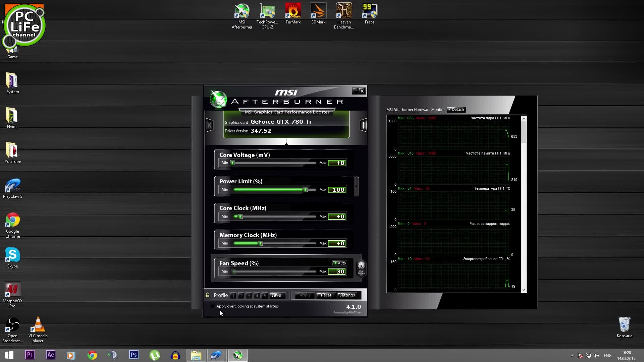The width and height of the screenshot is (644, 362).
Task: Open the Afterburner Settings button
Action: click(x=347, y=295)
